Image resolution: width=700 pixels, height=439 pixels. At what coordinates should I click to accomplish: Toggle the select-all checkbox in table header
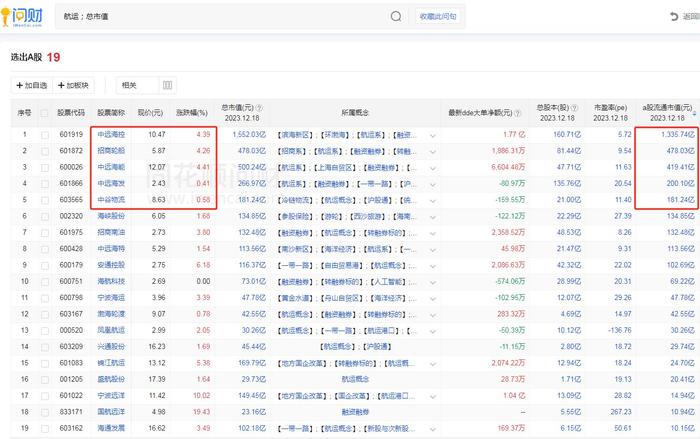pos(45,113)
